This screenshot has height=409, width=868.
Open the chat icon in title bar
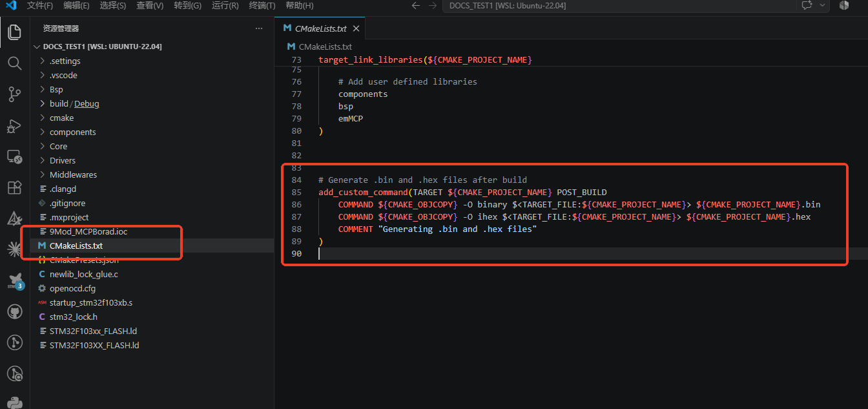(807, 5)
